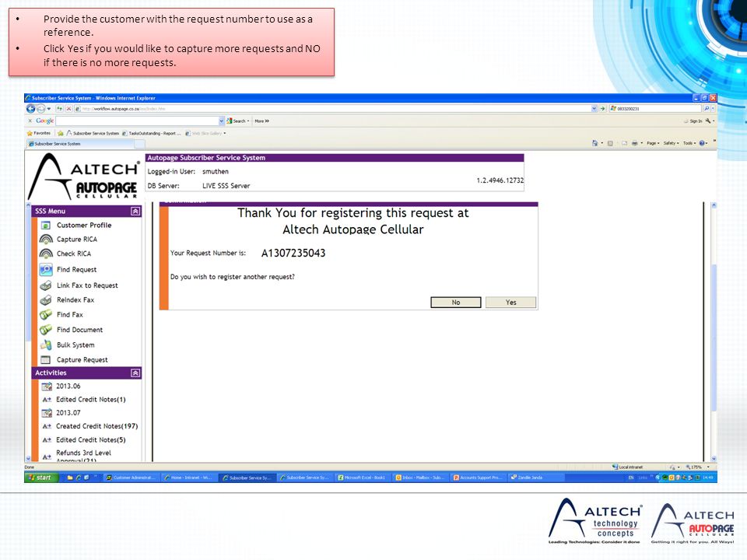Open the Page menu dropdown
Image resolution: width=747 pixels, height=560 pixels.
point(653,143)
